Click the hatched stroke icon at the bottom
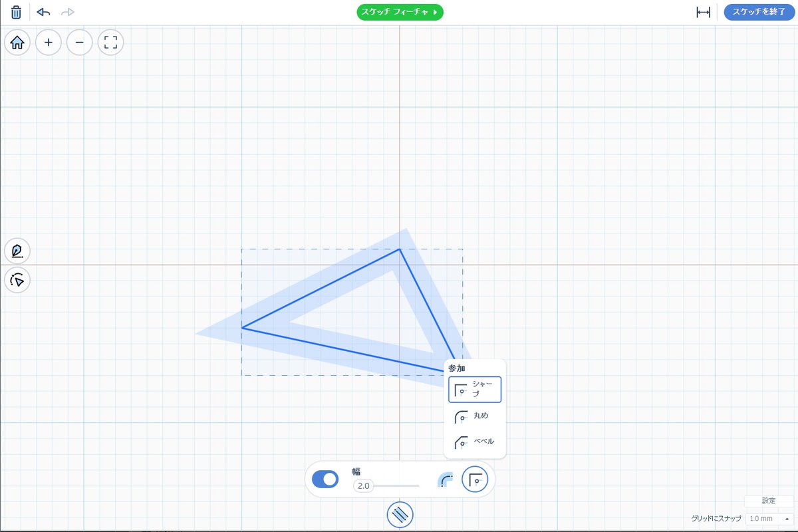 click(400, 514)
